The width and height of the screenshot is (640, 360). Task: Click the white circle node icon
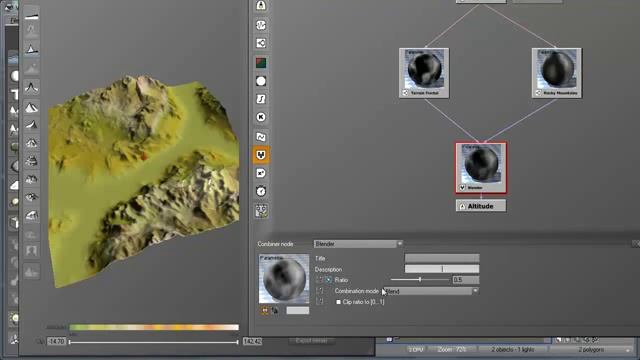(x=261, y=81)
